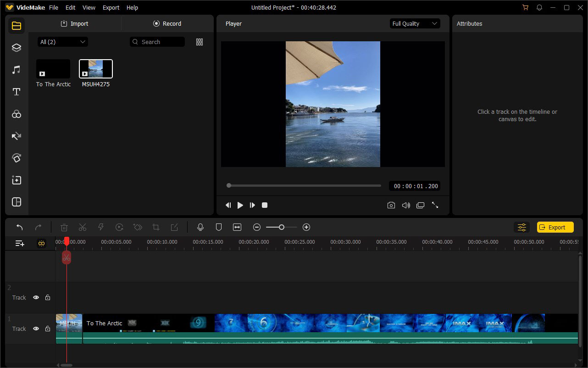Viewport: 588px width, 368px height.
Task: Switch to the Record tab
Action: [x=167, y=23]
